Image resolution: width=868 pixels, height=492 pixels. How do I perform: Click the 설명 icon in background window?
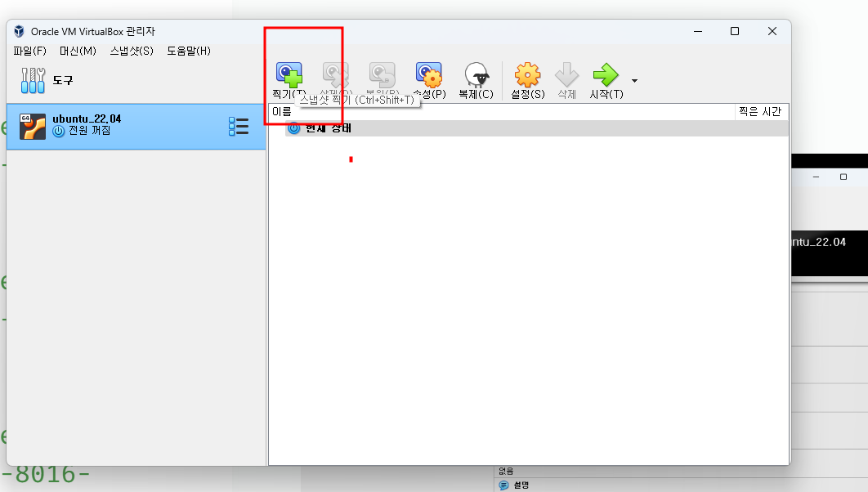pyautogui.click(x=503, y=485)
